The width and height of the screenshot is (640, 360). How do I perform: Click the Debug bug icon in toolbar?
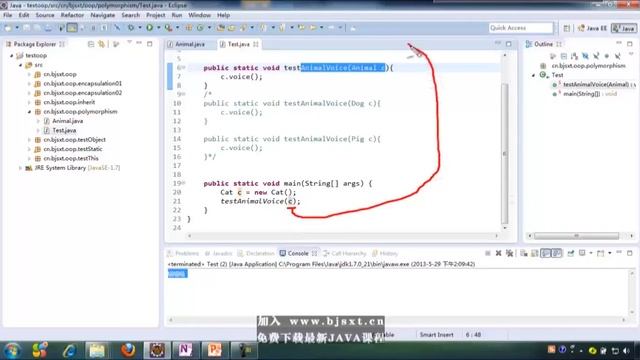(131, 28)
